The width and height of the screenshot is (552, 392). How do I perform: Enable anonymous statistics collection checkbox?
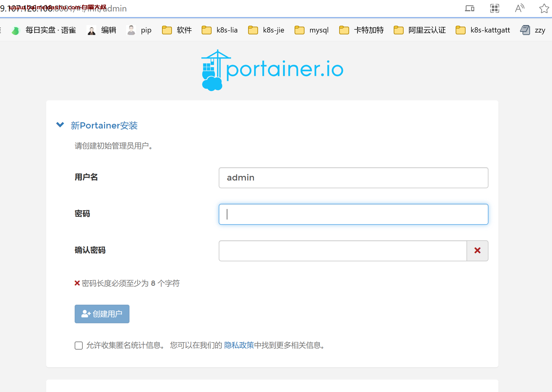click(79, 346)
